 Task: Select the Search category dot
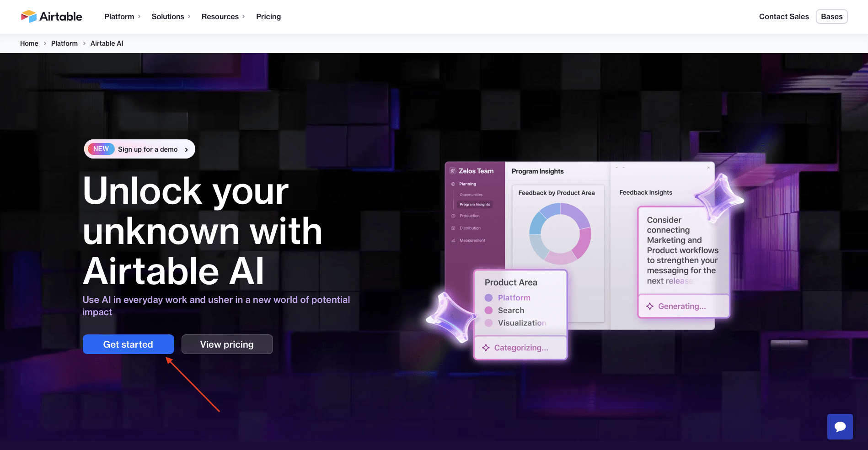(x=489, y=310)
